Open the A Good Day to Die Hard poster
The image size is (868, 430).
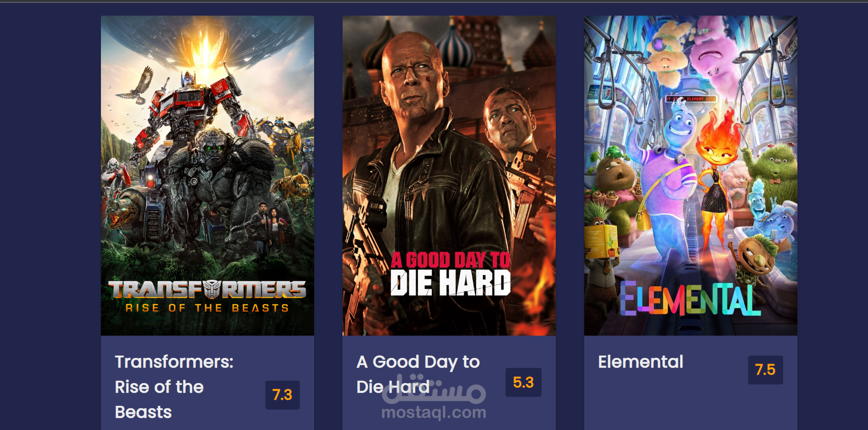click(449, 176)
